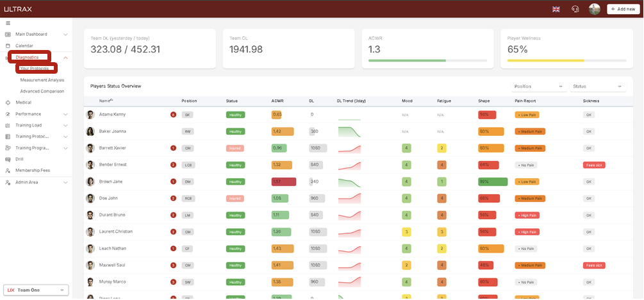
Task: Open the UK flag language selector
Action: coord(556,9)
